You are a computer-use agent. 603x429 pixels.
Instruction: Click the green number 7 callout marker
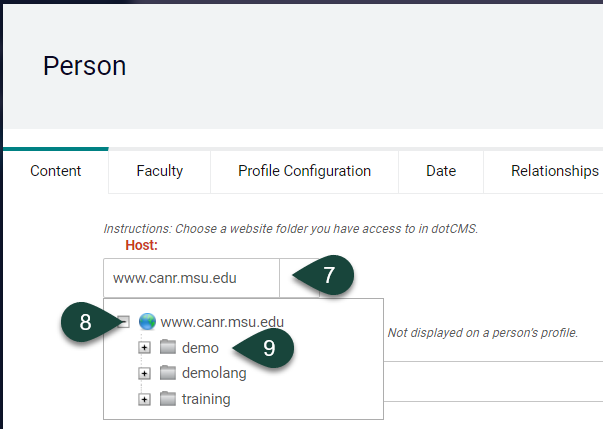click(x=330, y=277)
